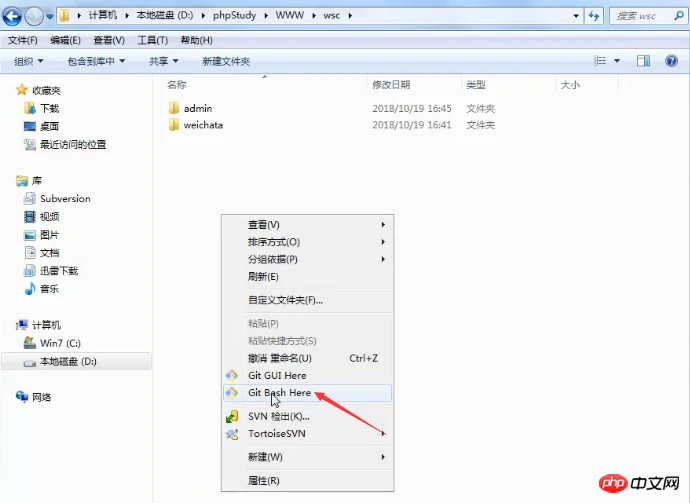This screenshot has height=503, width=690.
Task: Open the 工具(T) menu
Action: 152,40
